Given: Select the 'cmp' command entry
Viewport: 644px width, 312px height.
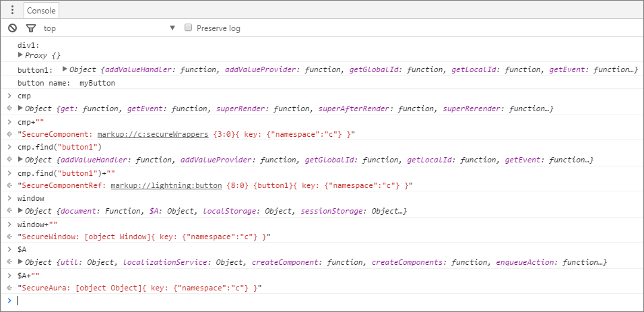Looking at the screenshot, I should click(x=24, y=96).
